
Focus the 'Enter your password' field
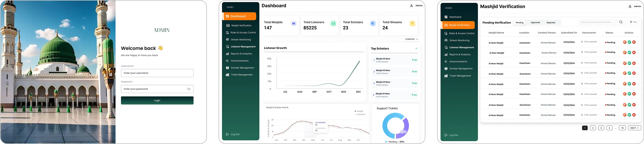[157, 89]
